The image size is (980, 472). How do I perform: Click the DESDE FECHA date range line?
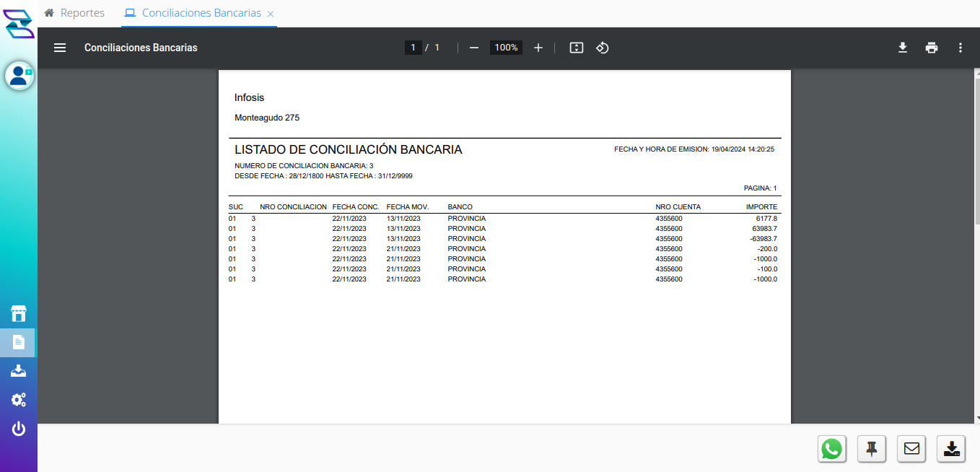coord(323,176)
